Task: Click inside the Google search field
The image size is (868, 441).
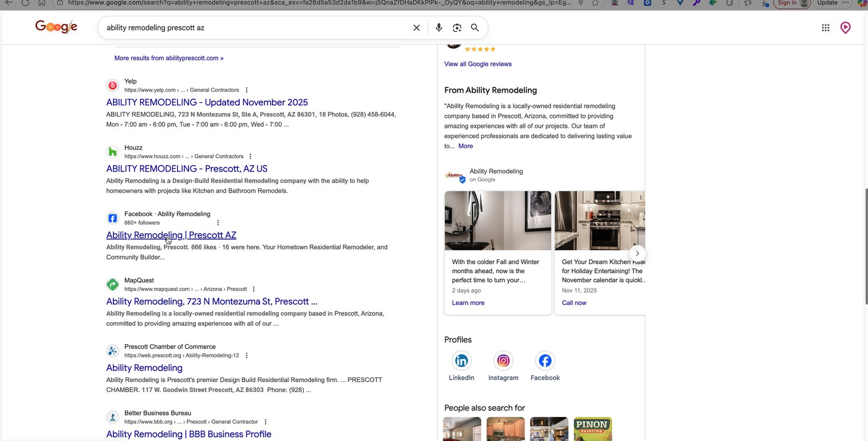Action: click(x=255, y=28)
